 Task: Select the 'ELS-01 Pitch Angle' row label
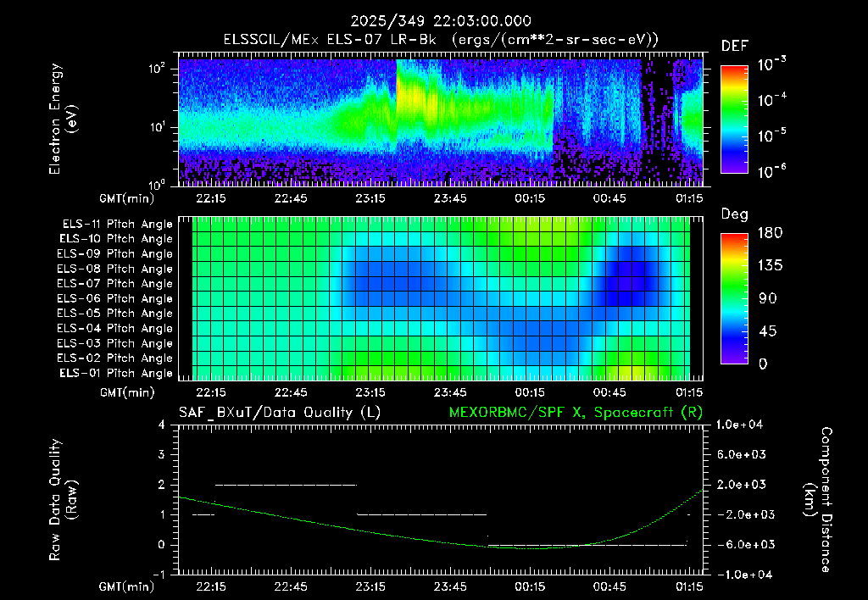click(x=116, y=373)
